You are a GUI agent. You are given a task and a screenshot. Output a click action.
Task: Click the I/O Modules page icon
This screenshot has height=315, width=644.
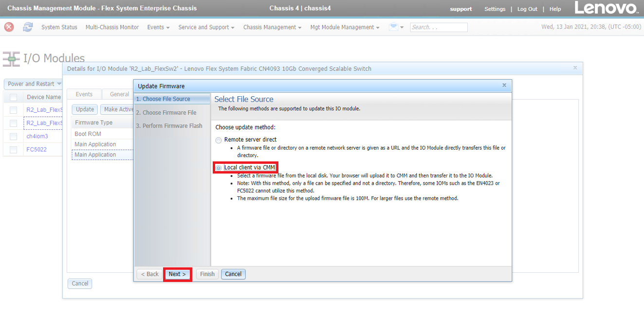[11, 58]
